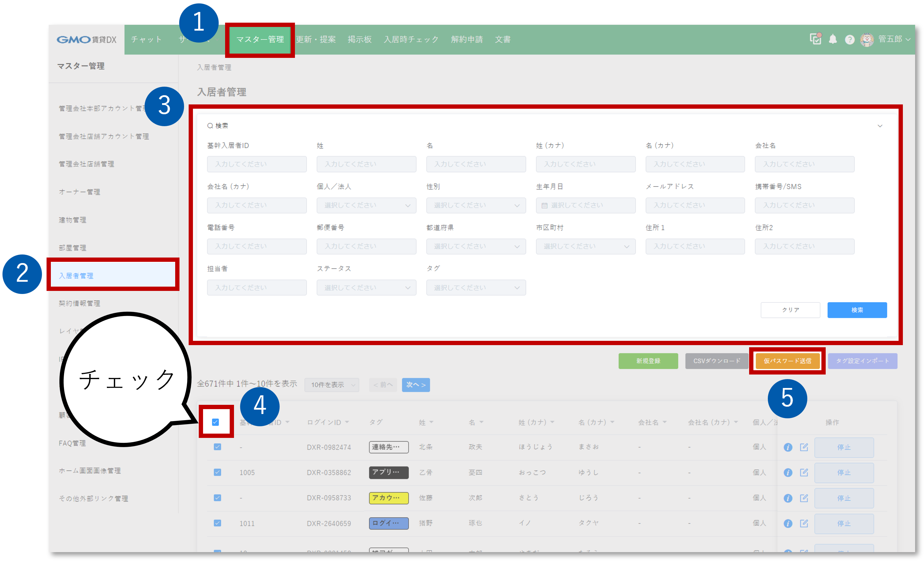Toggle the select-all checkbox in table header
Screen dimensions: 924x561
(215, 422)
